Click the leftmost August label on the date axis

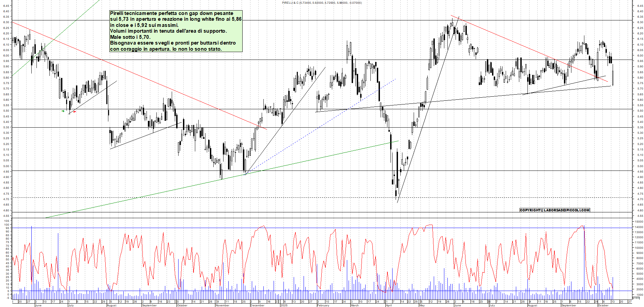click(111, 305)
